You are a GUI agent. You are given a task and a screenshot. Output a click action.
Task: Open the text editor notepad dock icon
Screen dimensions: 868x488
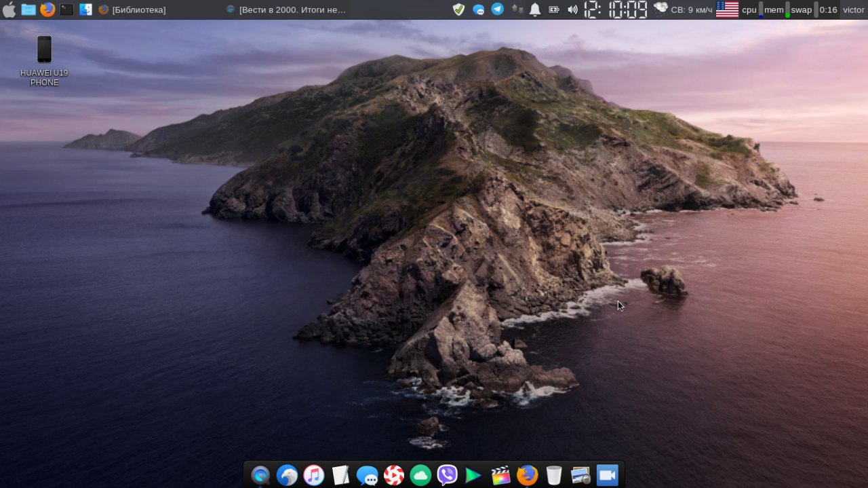coord(340,475)
